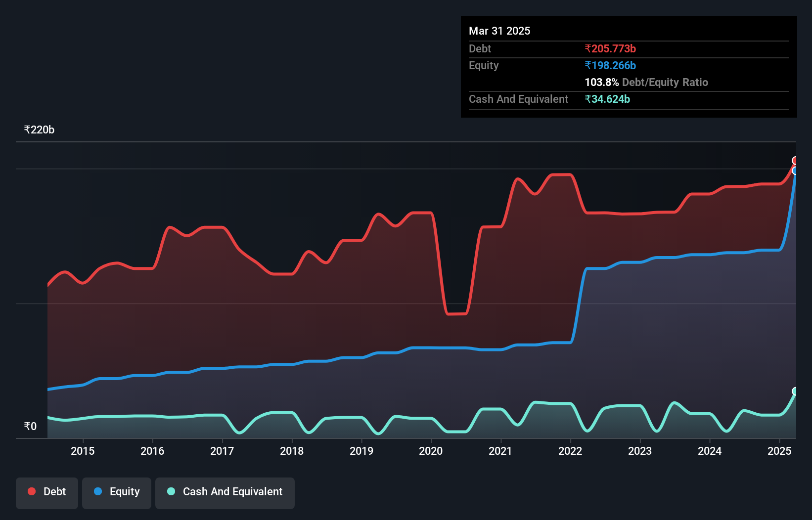
Task: Click the red Debt end-point marker
Action: tap(795, 161)
